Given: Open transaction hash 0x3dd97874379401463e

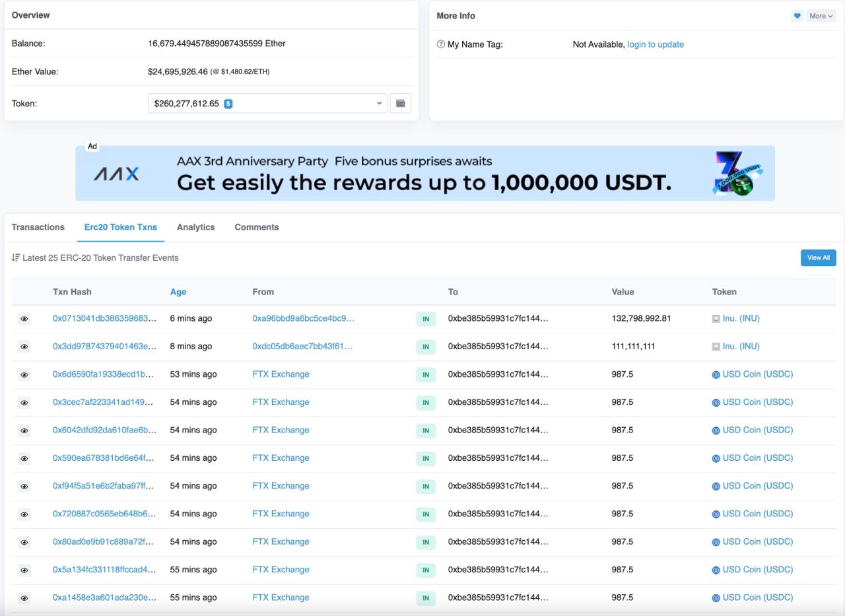Looking at the screenshot, I should [x=105, y=346].
